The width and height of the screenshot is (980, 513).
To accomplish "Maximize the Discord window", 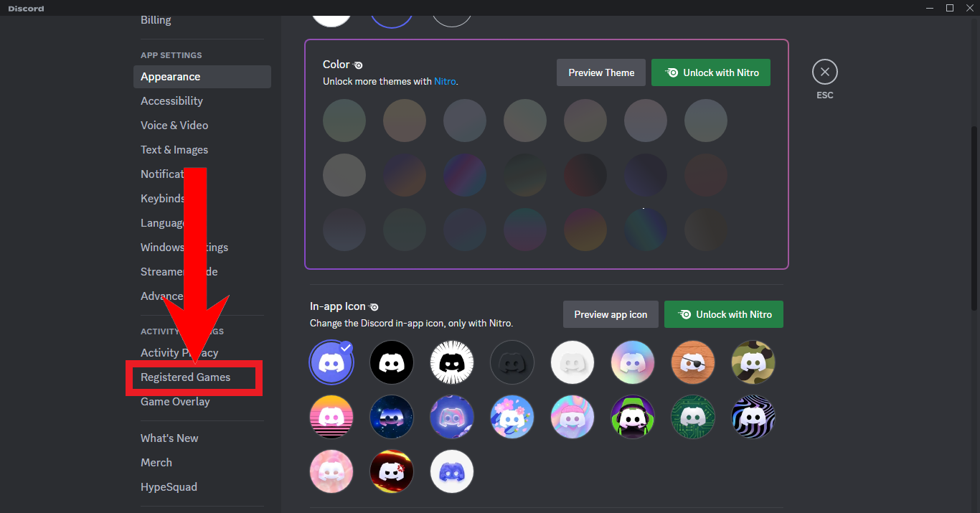I will 950,8.
